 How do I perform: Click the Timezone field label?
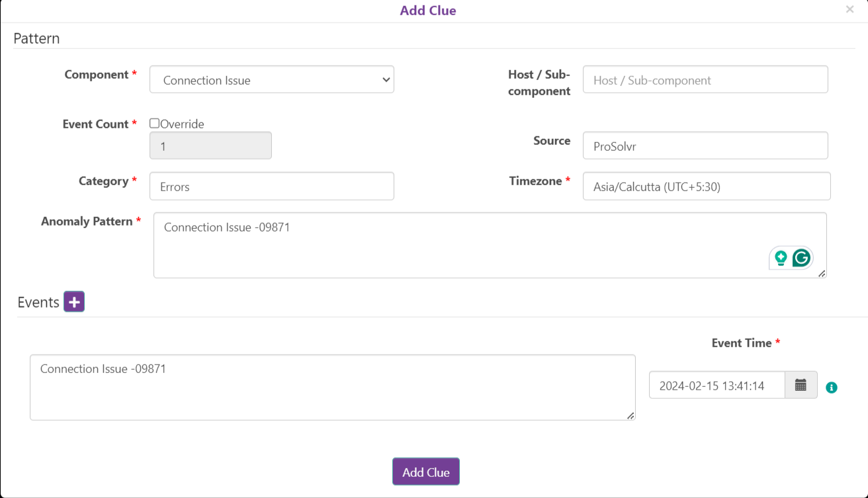[535, 181]
